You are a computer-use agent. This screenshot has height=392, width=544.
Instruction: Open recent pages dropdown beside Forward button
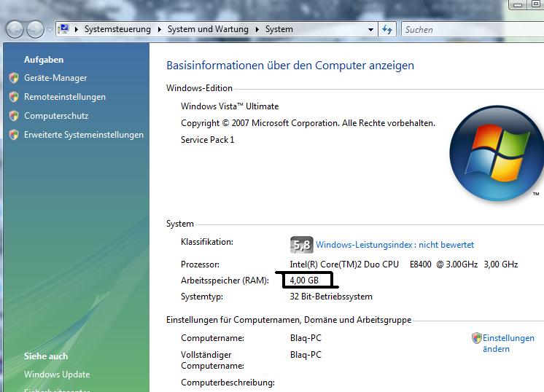pos(50,30)
